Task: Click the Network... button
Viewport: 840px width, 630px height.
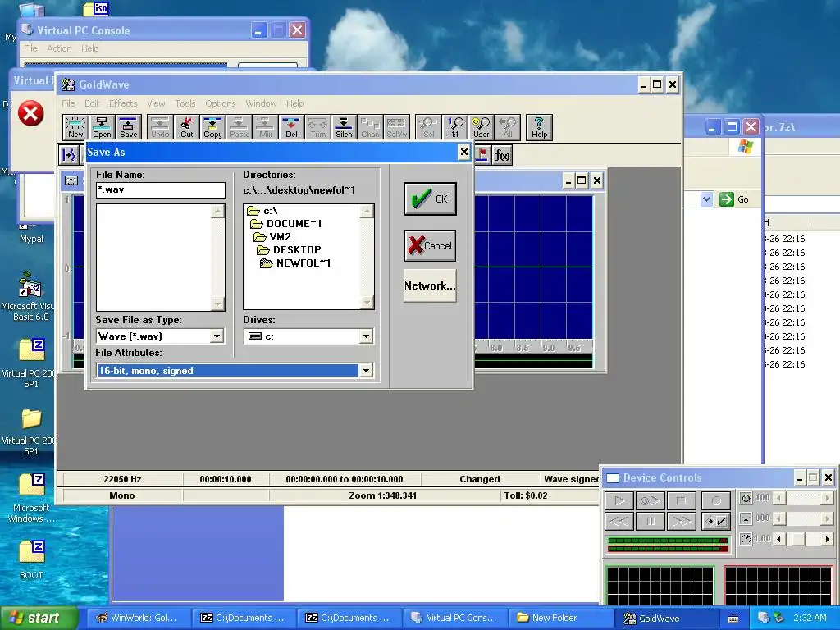Action: coord(430,285)
